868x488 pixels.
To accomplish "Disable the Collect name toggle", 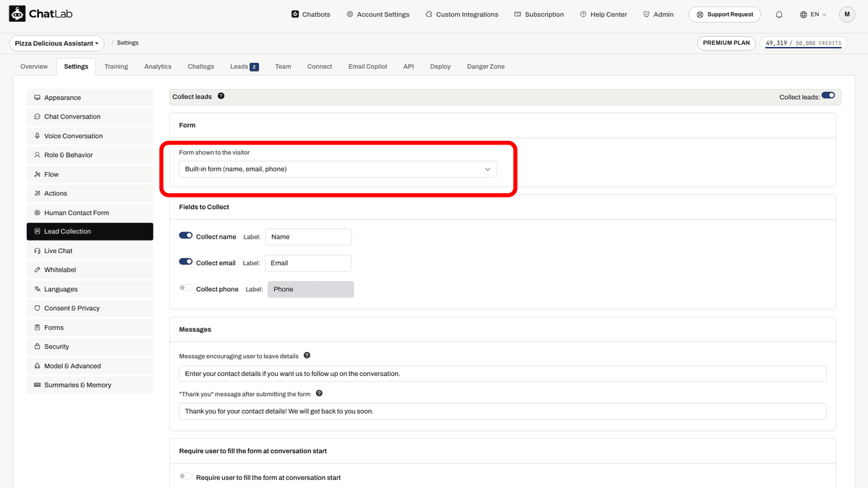I will point(186,236).
